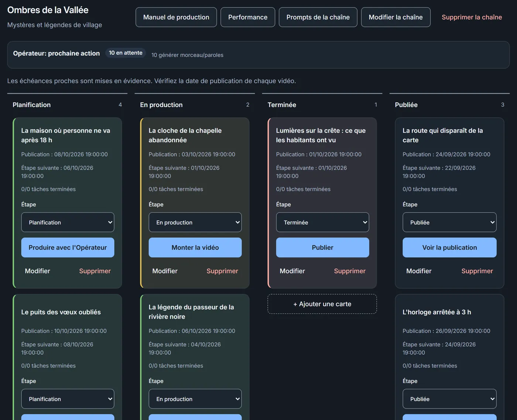Open Publiée dropdown on La route card

449,222
